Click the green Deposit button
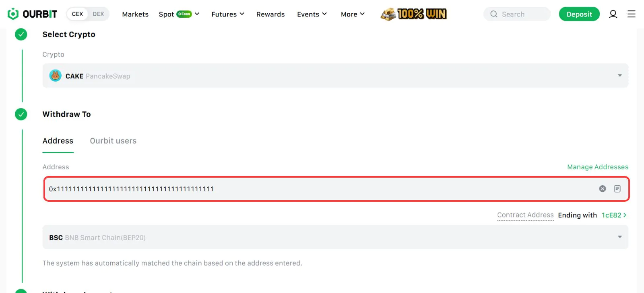 point(579,14)
